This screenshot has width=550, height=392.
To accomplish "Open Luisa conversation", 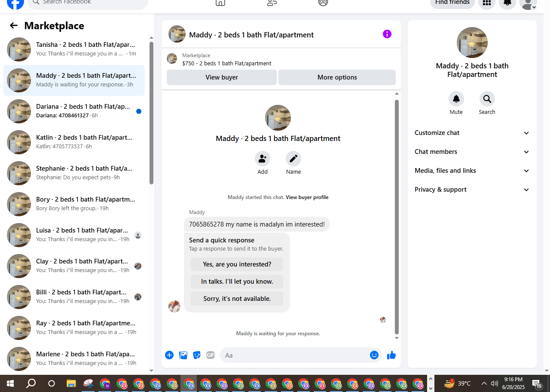I will [74, 235].
